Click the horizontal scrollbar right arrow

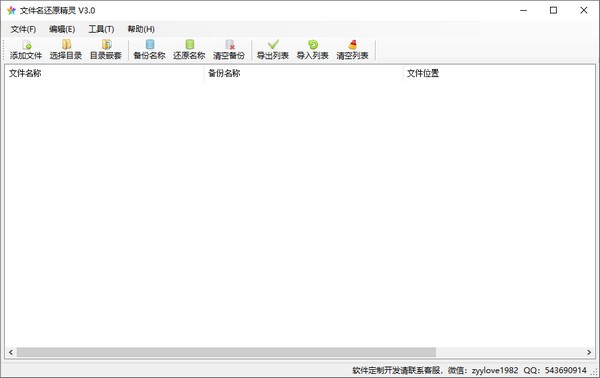tap(589, 352)
